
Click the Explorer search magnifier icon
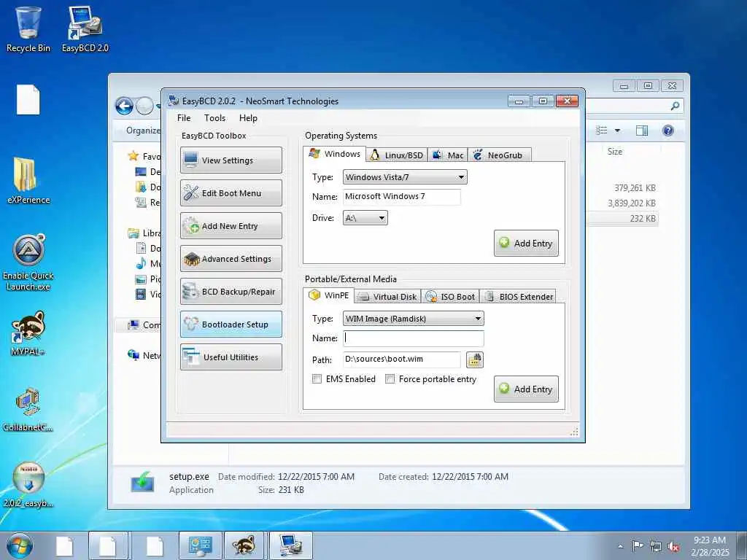pyautogui.click(x=675, y=106)
